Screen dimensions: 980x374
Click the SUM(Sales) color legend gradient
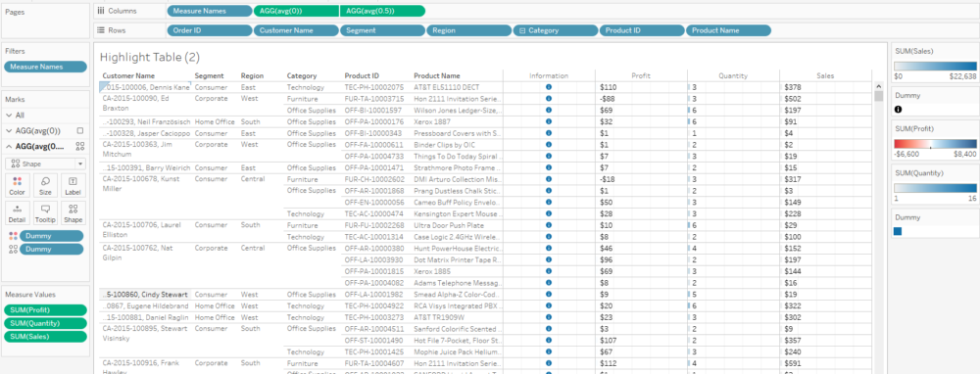pos(935,66)
